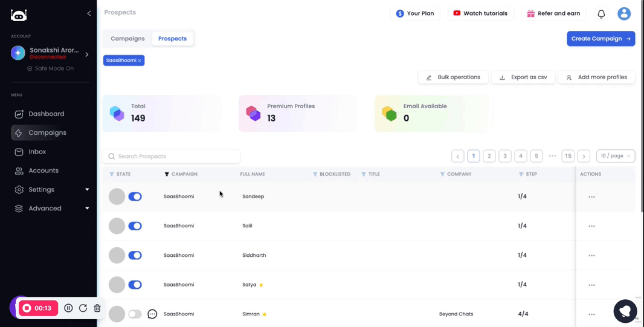The image size is (644, 327).
Task: Filter the State column using the funnel icon
Action: tap(112, 174)
